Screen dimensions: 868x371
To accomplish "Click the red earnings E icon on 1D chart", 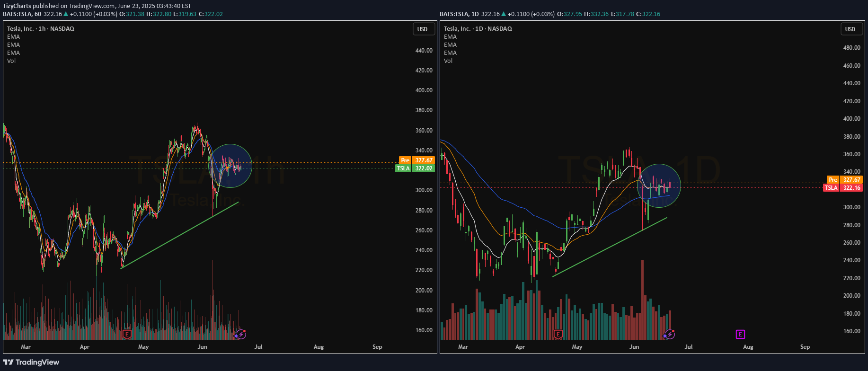I will [x=558, y=335].
